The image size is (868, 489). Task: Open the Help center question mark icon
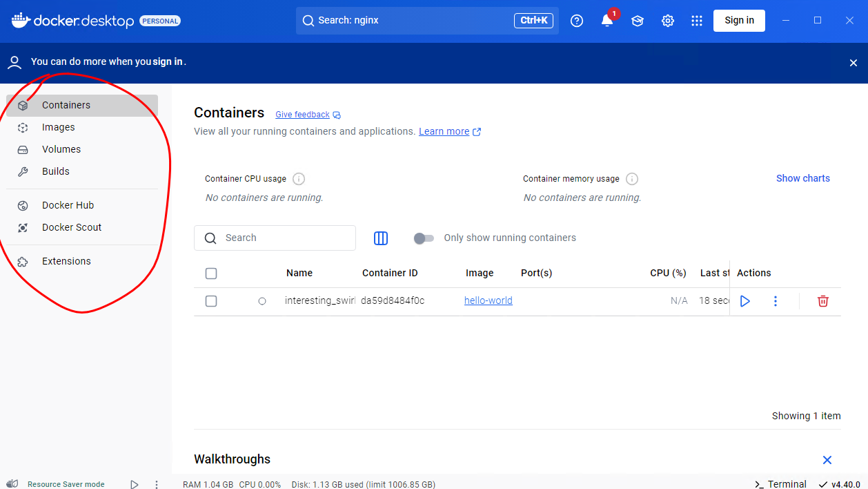pyautogui.click(x=577, y=21)
